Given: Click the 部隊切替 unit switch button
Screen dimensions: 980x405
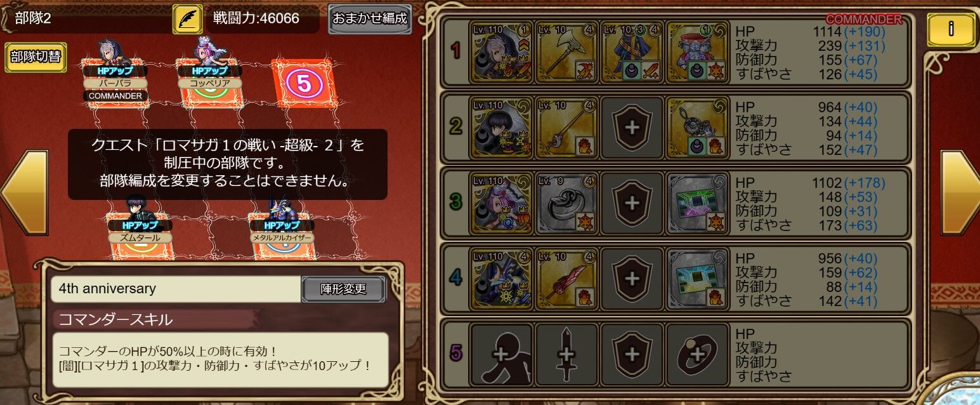Looking at the screenshot, I should pyautogui.click(x=36, y=56).
